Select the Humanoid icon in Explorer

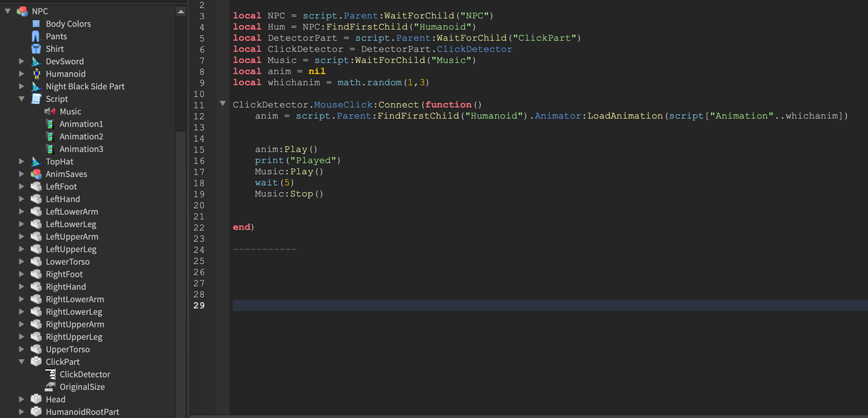click(x=35, y=74)
